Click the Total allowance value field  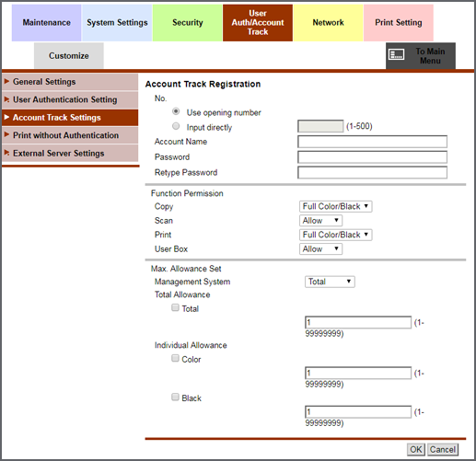[358, 322]
